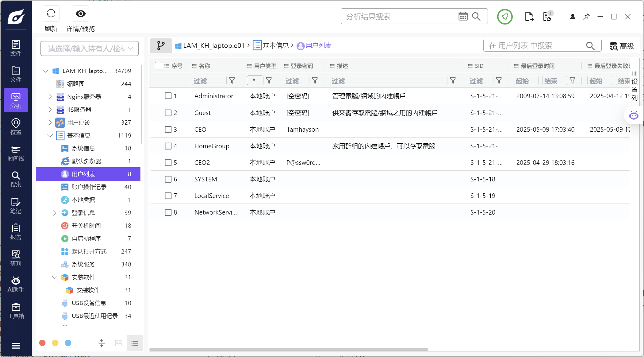Expand the Nginx服务器 tree node
644x357 pixels.
click(50, 97)
